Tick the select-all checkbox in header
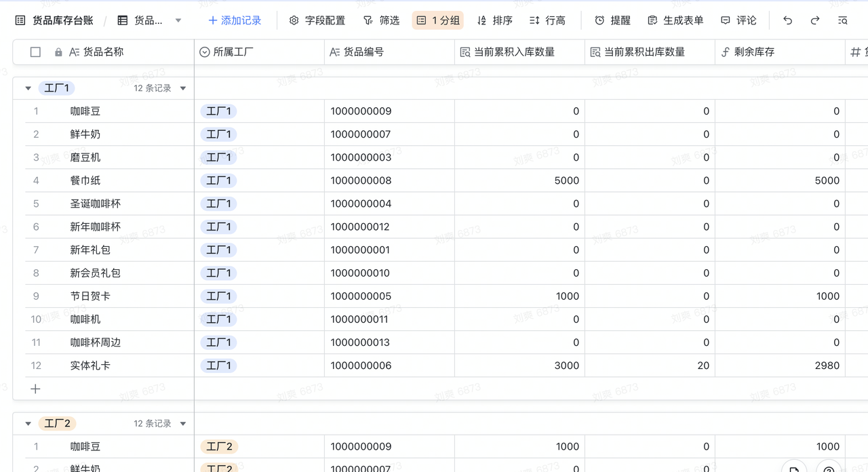Image resolution: width=868 pixels, height=472 pixels. [x=36, y=52]
